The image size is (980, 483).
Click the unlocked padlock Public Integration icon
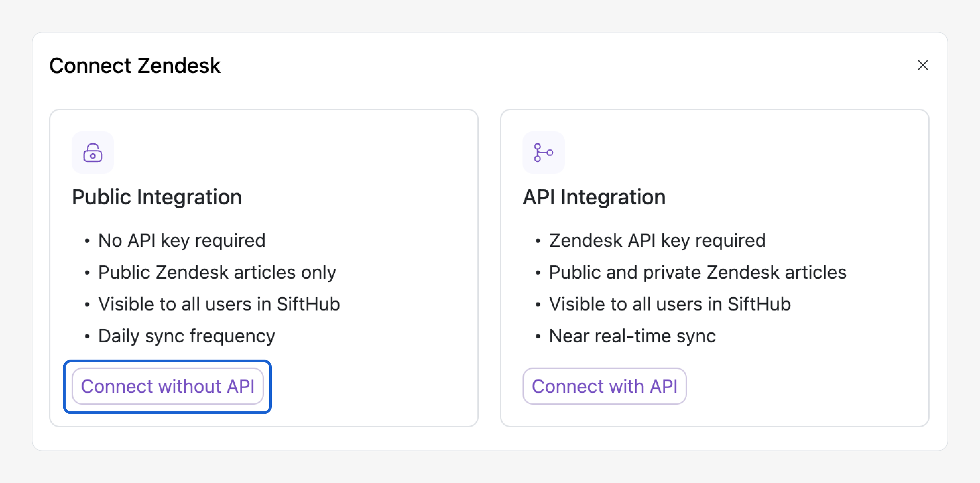pos(93,153)
